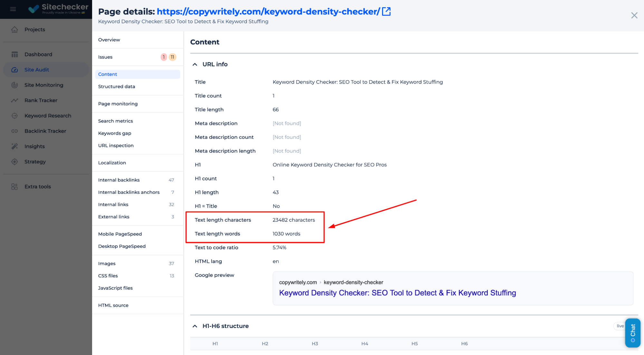
Task: Click the '23482 characters' value
Action: tap(293, 220)
